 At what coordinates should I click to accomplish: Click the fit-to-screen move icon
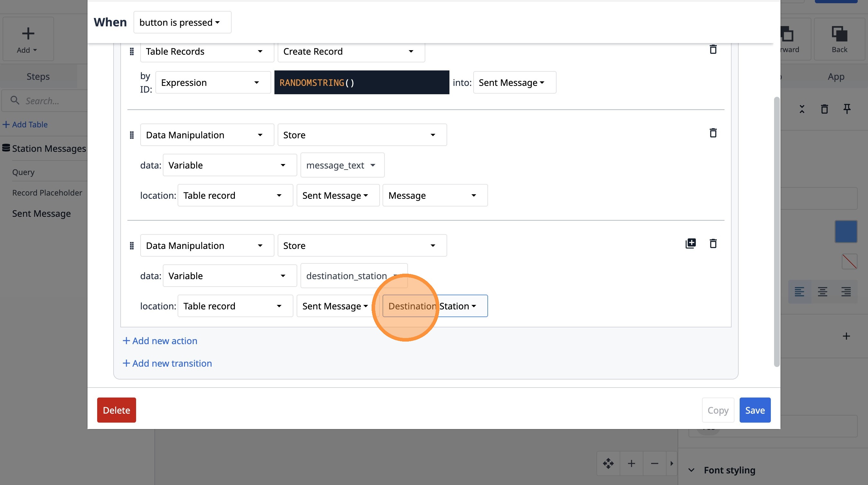coord(608,463)
